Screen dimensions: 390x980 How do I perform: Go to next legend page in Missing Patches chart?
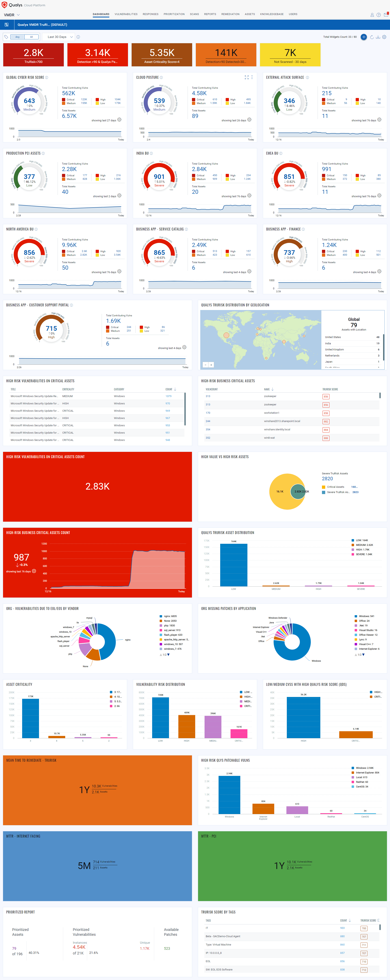click(363, 655)
